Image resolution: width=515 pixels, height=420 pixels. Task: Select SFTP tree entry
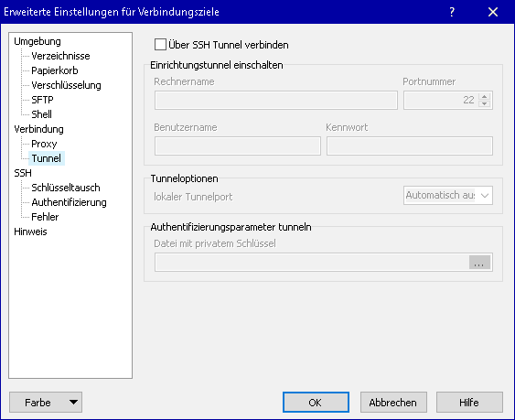pyautogui.click(x=42, y=100)
